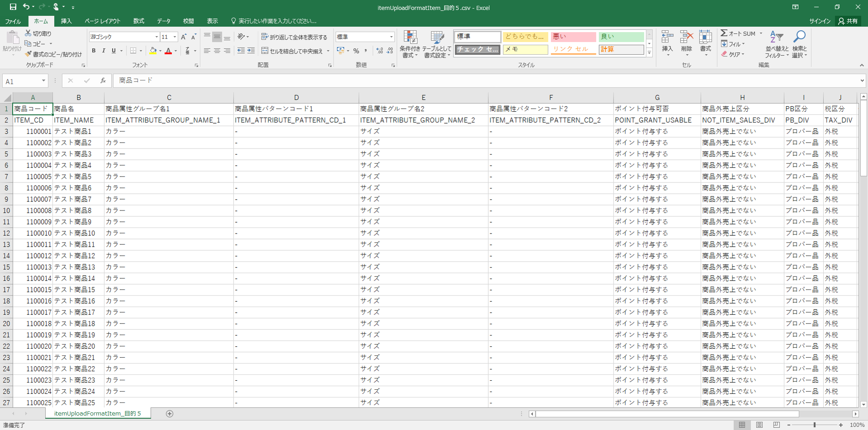
Task: Open the number format dropdown
Action: tap(391, 37)
